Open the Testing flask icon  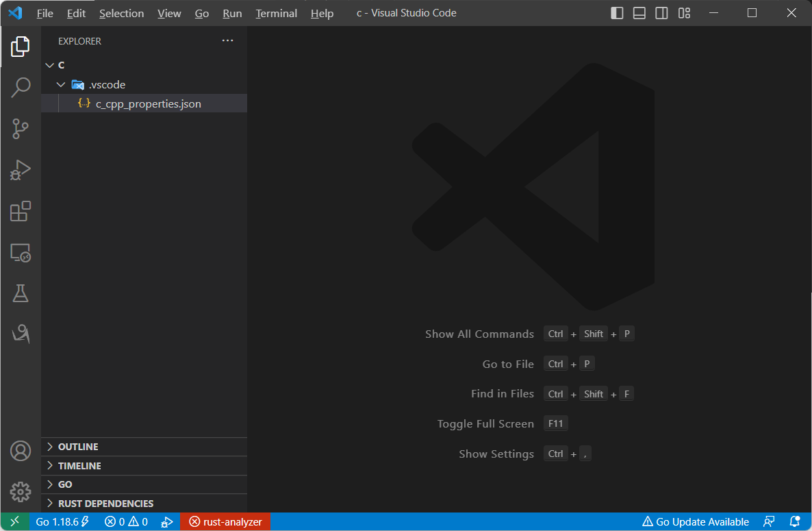(x=20, y=293)
